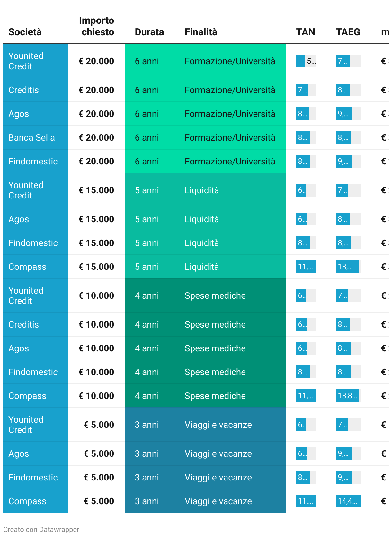Click the Banca Sella row's € 20.000 amount
Image resolution: width=392 pixels, height=537 pixels.
(x=96, y=138)
